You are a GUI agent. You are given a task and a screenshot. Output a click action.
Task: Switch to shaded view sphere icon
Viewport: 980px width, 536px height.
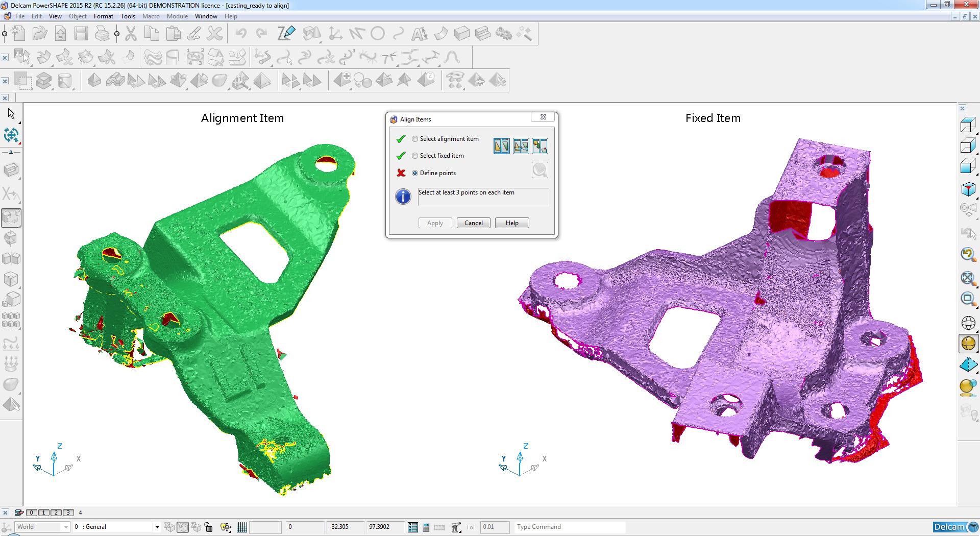(968, 344)
